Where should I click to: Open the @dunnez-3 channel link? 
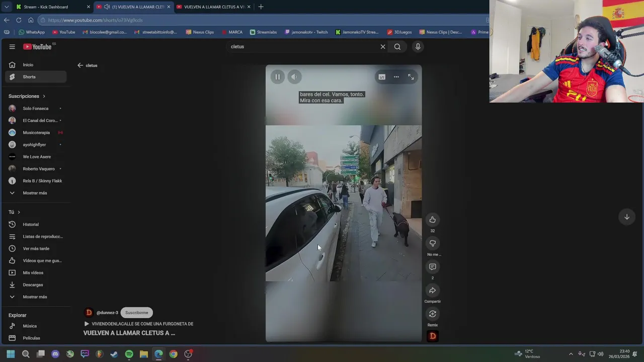coord(107,313)
